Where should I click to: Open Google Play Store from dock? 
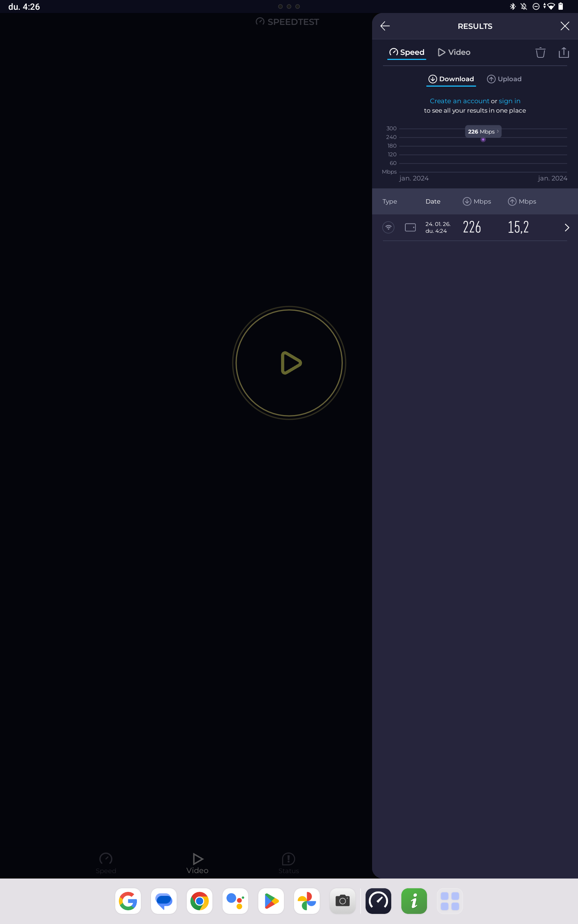pos(271,901)
